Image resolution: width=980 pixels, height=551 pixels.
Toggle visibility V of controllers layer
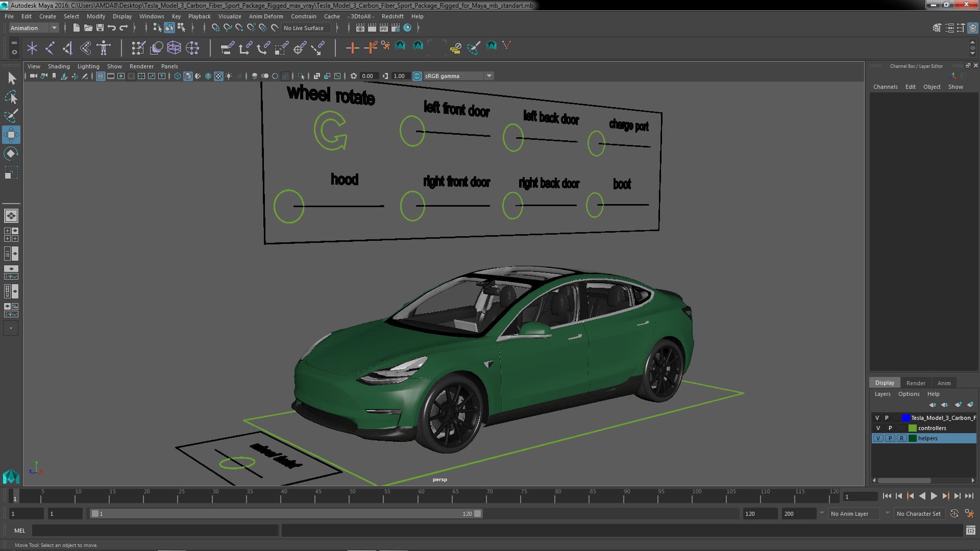pyautogui.click(x=878, y=428)
